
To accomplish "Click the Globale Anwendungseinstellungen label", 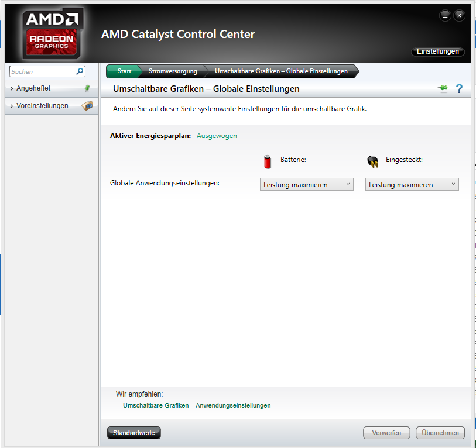I will coord(165,183).
